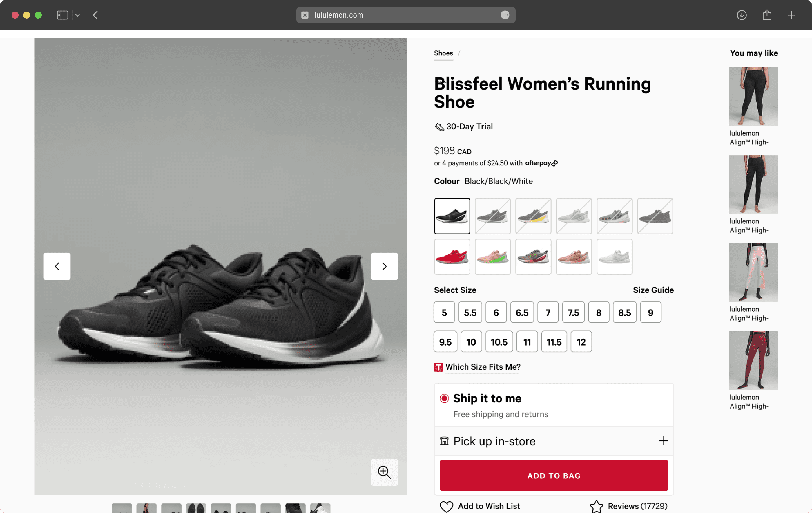The width and height of the screenshot is (812, 513).
Task: Open the Size Guide link
Action: (653, 290)
